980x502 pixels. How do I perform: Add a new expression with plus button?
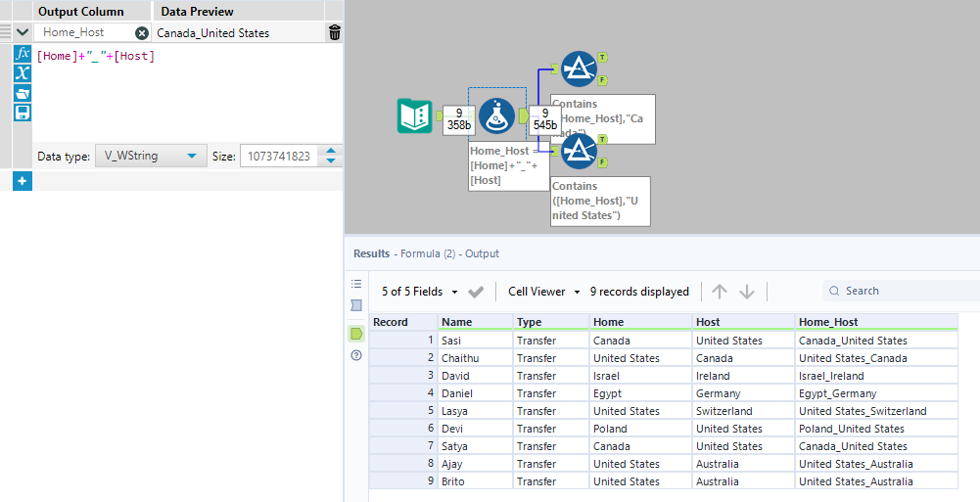point(23,181)
